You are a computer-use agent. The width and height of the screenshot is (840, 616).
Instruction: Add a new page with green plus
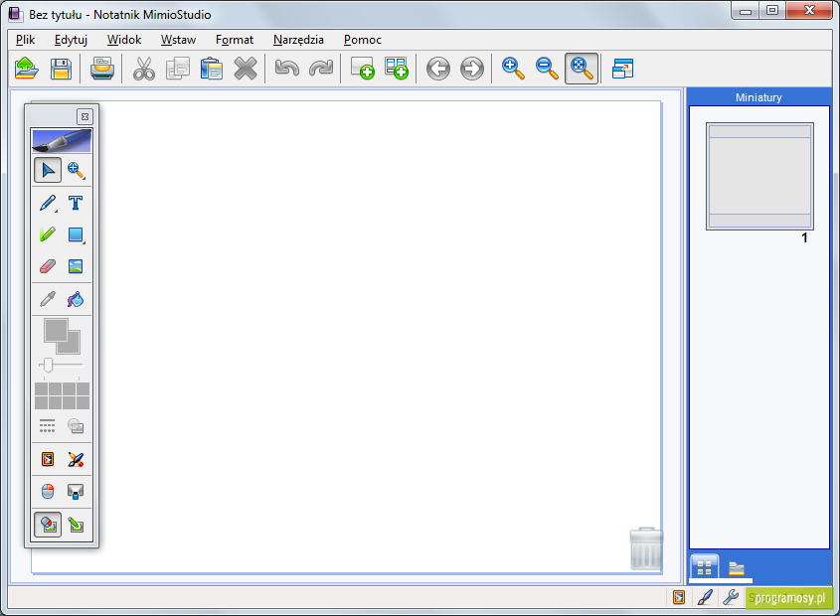362,69
